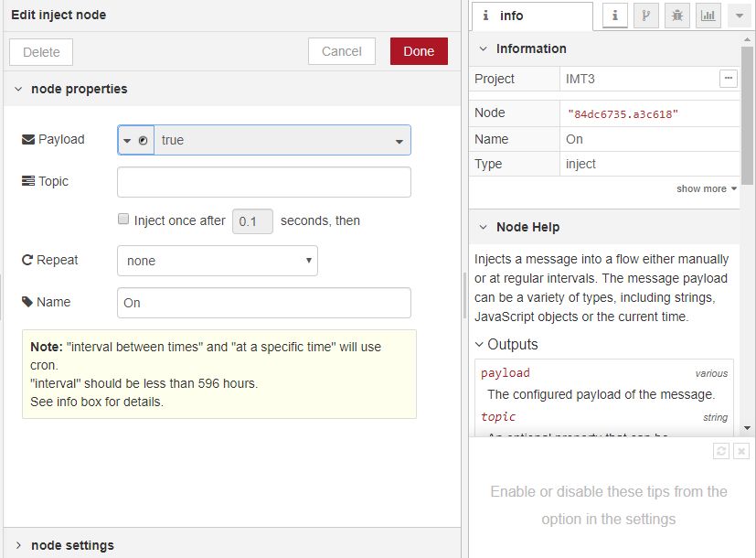This screenshot has width=756, height=558.
Task: Click the Topic list icon
Action: point(28,181)
